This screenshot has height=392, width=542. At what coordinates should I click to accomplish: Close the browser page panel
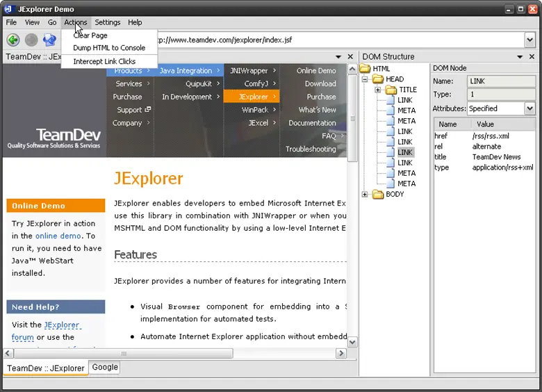pos(350,57)
